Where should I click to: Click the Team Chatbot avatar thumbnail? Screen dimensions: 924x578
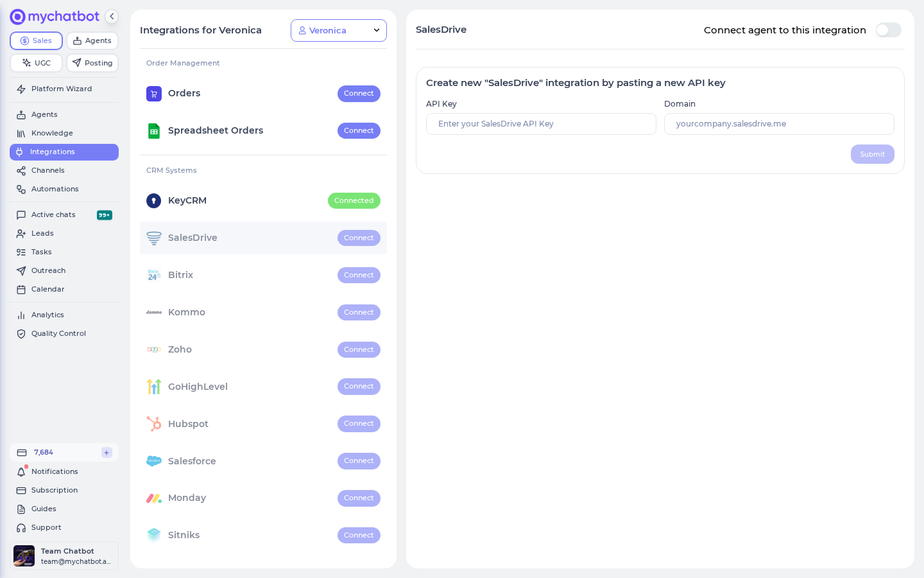pos(24,556)
